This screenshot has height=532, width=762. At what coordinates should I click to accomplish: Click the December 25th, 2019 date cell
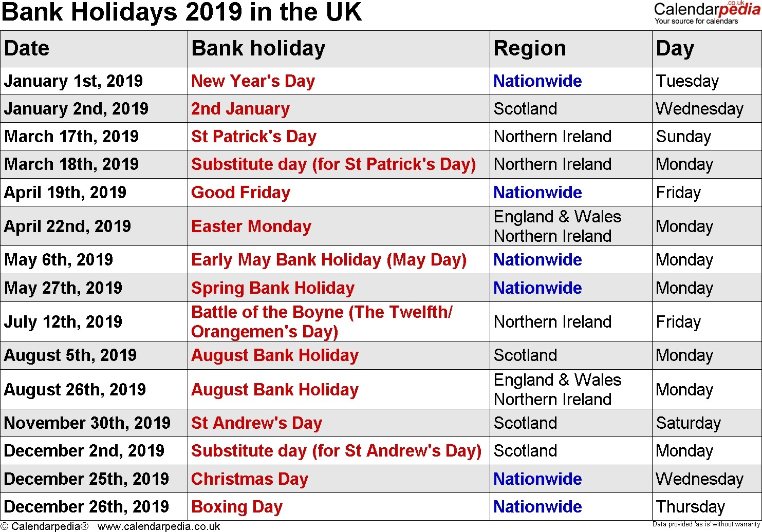coord(86,479)
